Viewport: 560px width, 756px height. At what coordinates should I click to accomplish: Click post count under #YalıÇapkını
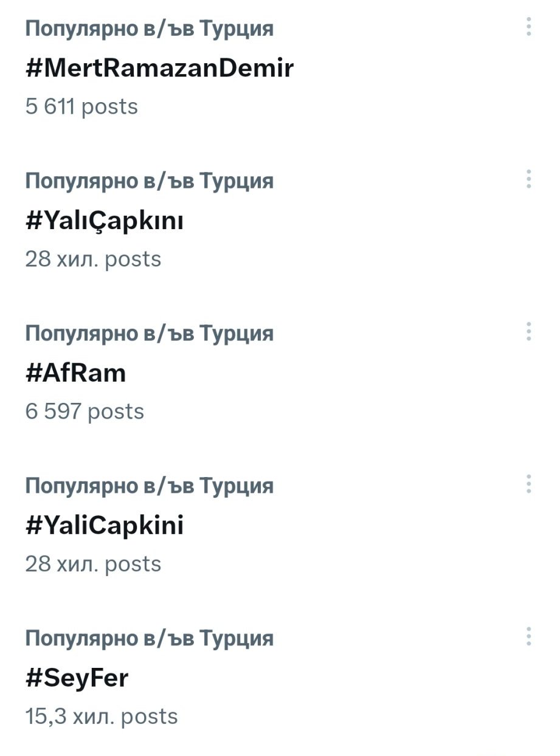tap(93, 259)
